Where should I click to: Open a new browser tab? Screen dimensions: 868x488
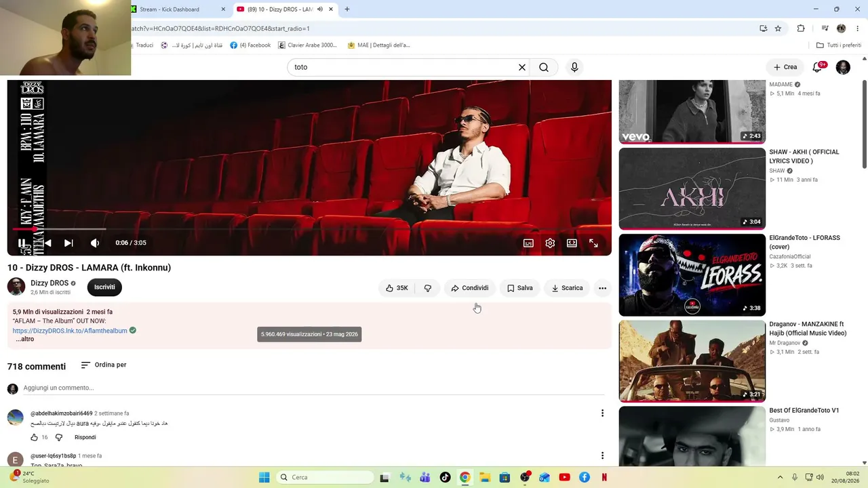coord(347,9)
